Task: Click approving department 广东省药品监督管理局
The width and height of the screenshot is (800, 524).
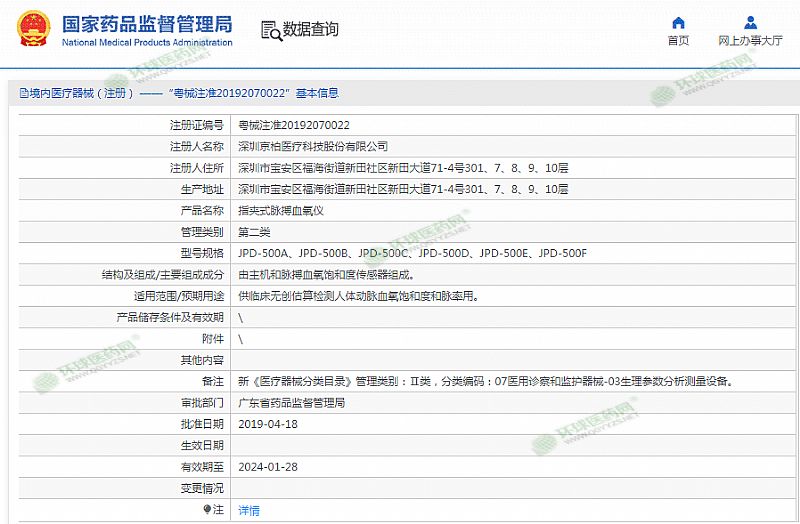Action: [291, 403]
